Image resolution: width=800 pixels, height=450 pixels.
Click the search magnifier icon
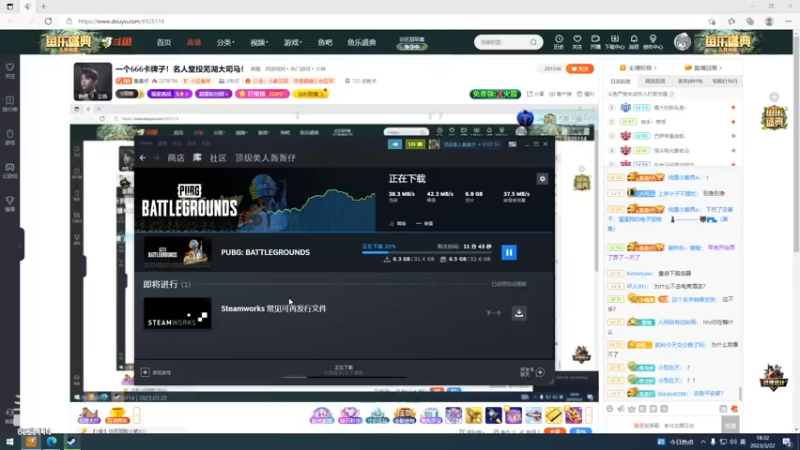(533, 42)
